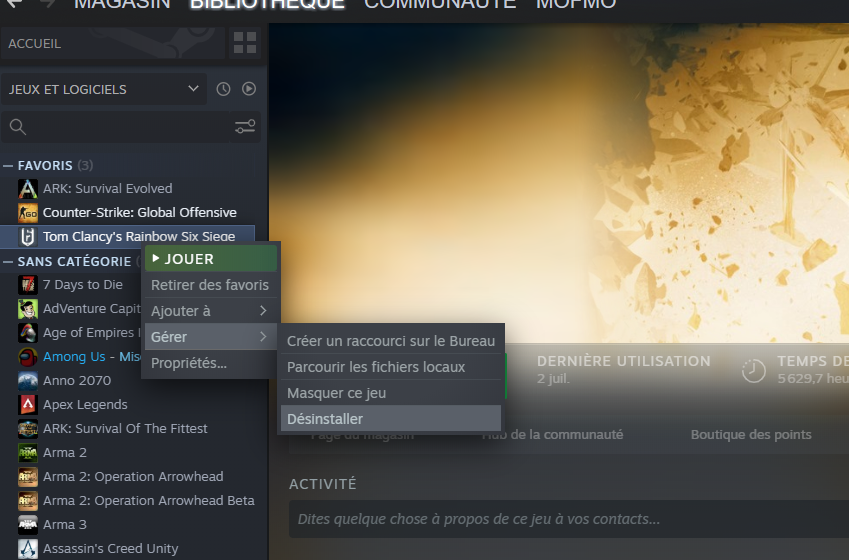The height and width of the screenshot is (560, 849).
Task: Open the JEUX ET LOGICIELS dropdown
Action: (x=103, y=89)
